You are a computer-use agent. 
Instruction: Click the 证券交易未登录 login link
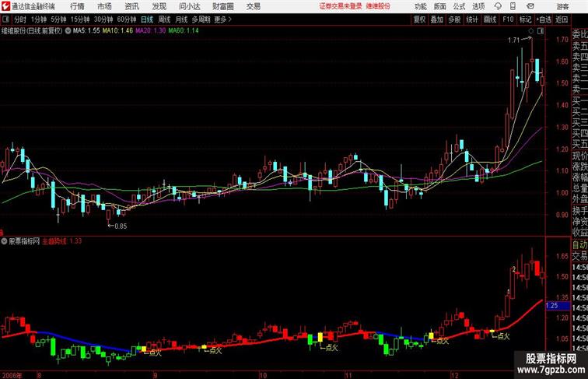coord(341,6)
